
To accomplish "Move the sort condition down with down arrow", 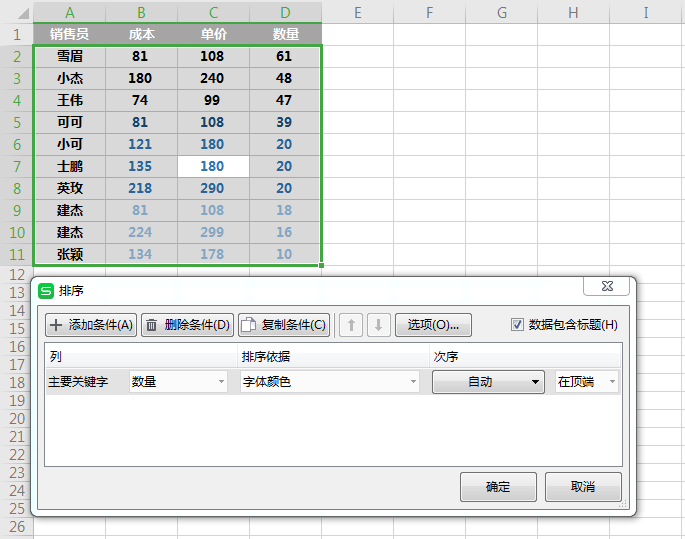I will click(379, 325).
